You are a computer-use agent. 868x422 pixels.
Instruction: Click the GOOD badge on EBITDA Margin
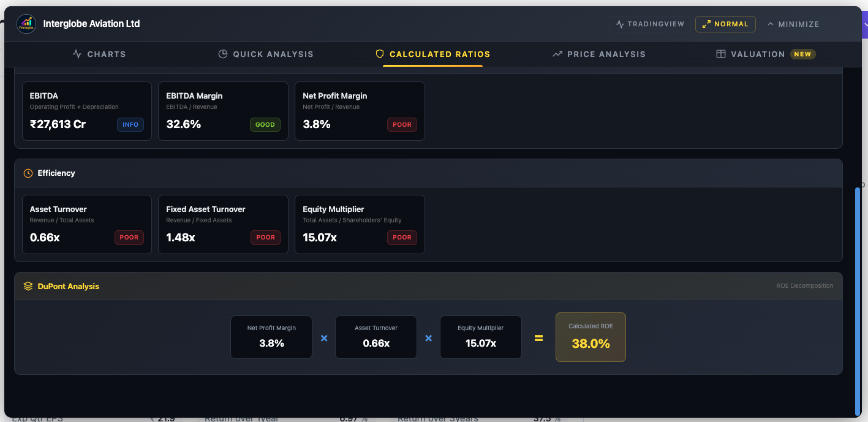click(x=265, y=124)
